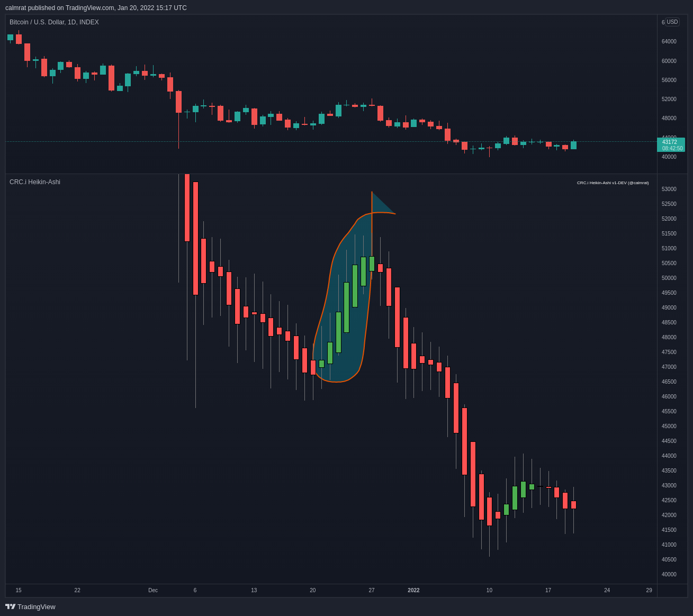
Task: Click the 45500 price axis label
Action: 669,411
